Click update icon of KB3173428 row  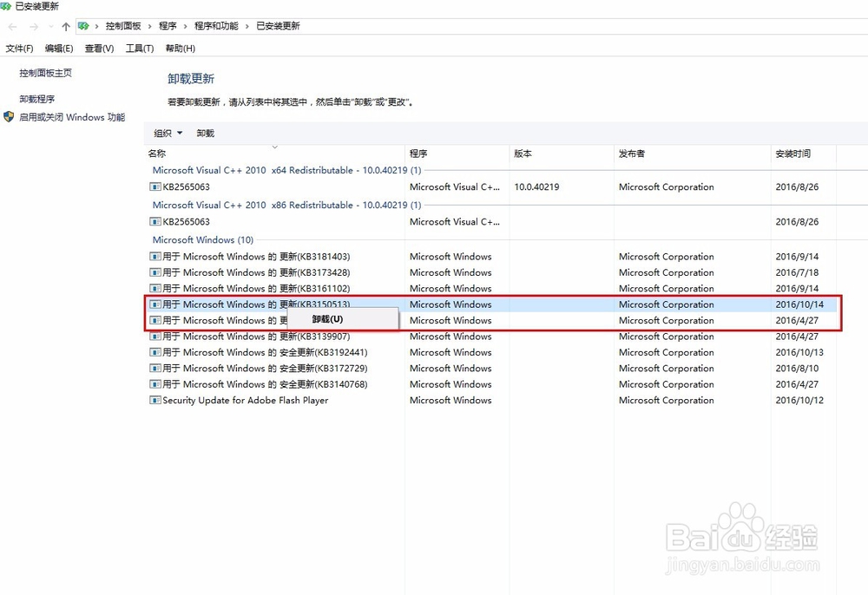pos(155,272)
